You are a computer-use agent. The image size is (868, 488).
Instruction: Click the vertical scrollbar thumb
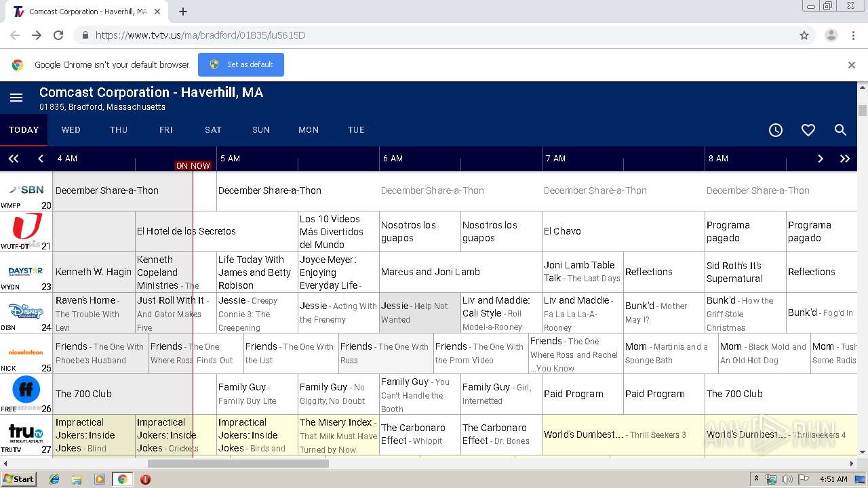pyautogui.click(x=863, y=110)
